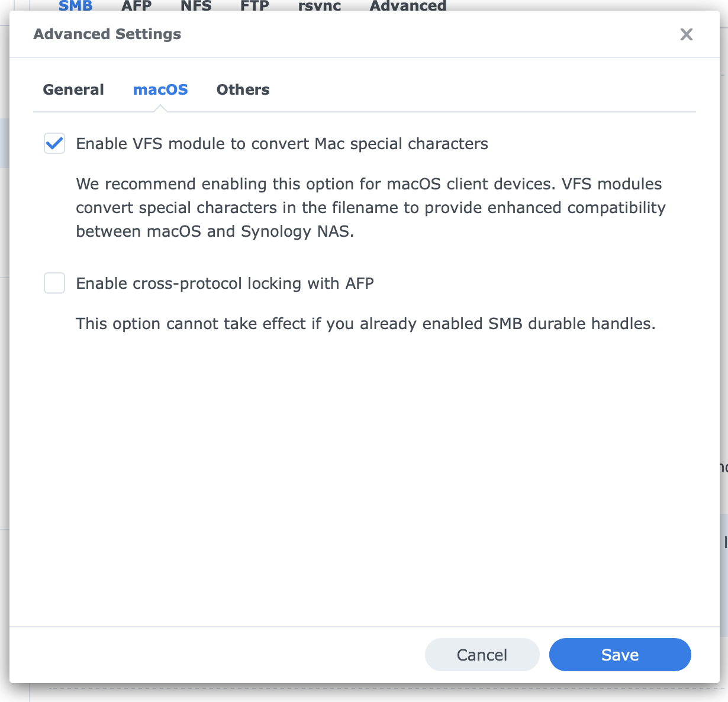Close the Advanced Settings dialog

coord(686,34)
